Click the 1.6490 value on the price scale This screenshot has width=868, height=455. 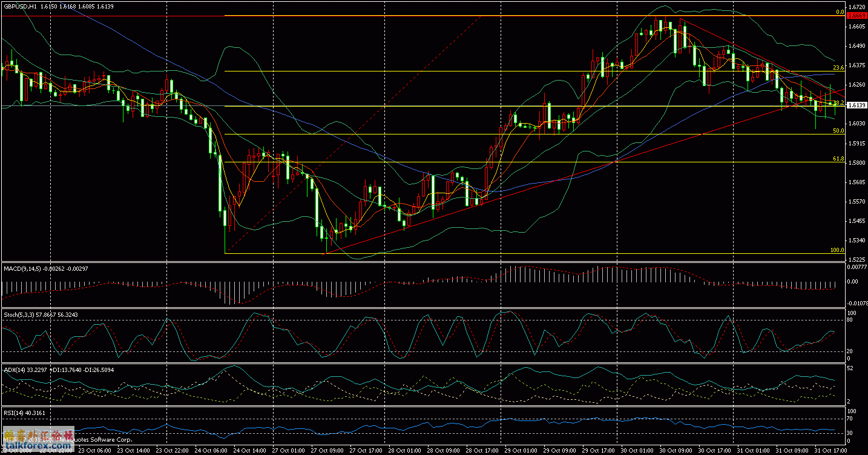coord(857,45)
